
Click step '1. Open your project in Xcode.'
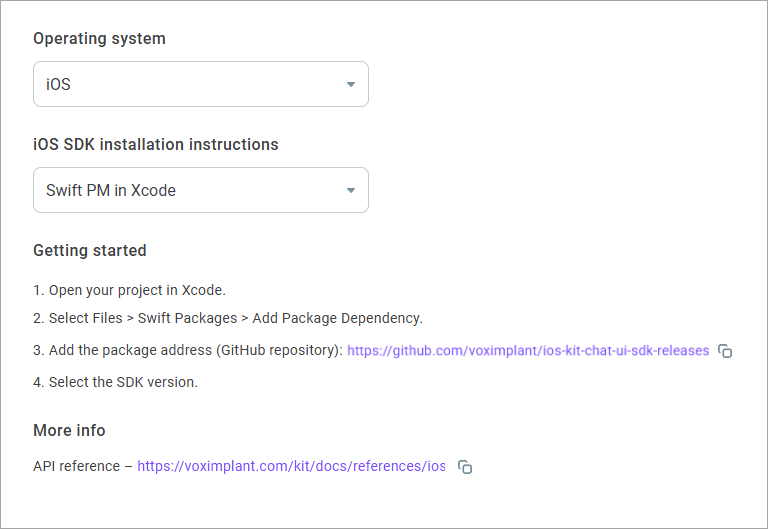(129, 290)
